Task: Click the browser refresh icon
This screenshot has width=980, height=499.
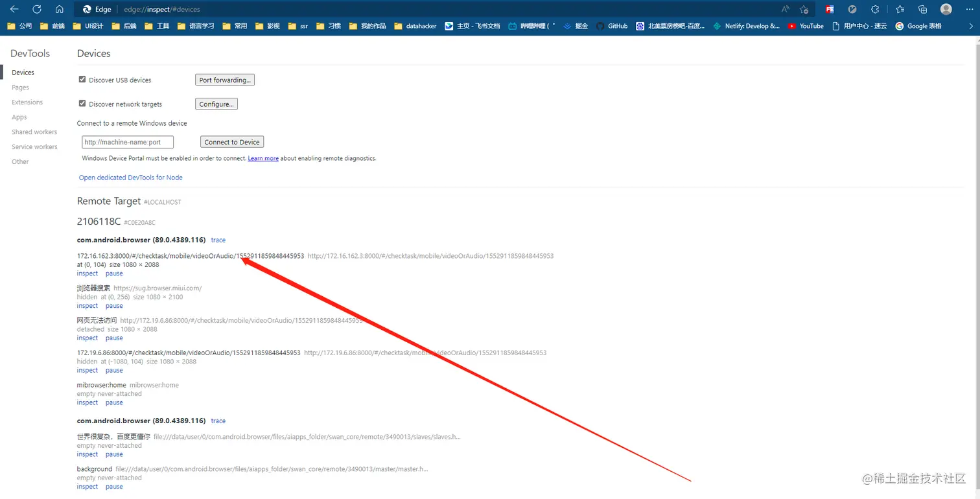Action: click(x=37, y=9)
